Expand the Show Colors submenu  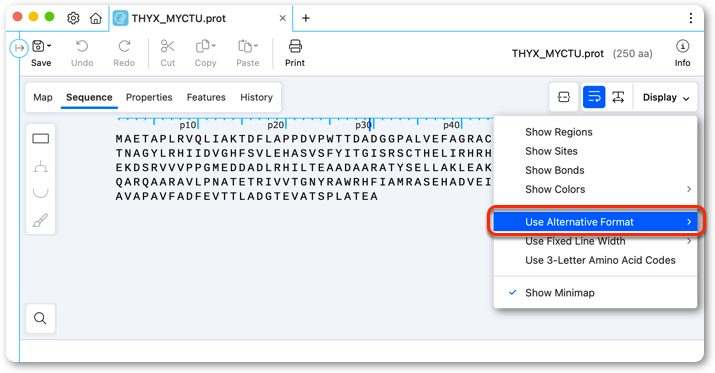[x=596, y=189]
